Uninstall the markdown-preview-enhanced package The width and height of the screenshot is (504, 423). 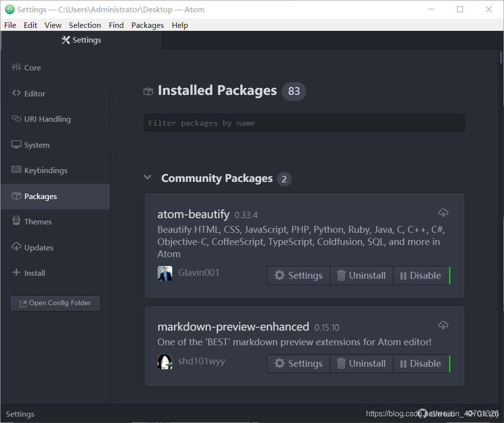(361, 363)
